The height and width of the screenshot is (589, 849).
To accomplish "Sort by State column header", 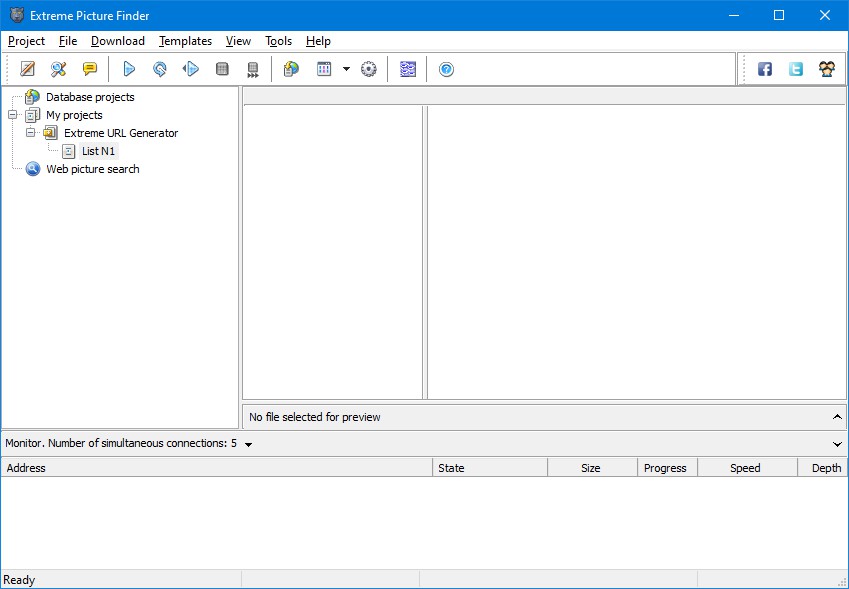I will click(490, 468).
